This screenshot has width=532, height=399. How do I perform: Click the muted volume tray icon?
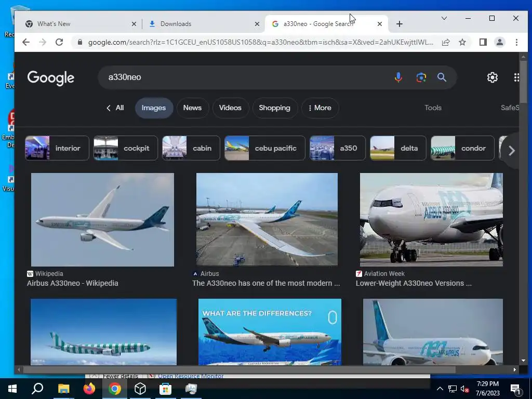coord(465,389)
